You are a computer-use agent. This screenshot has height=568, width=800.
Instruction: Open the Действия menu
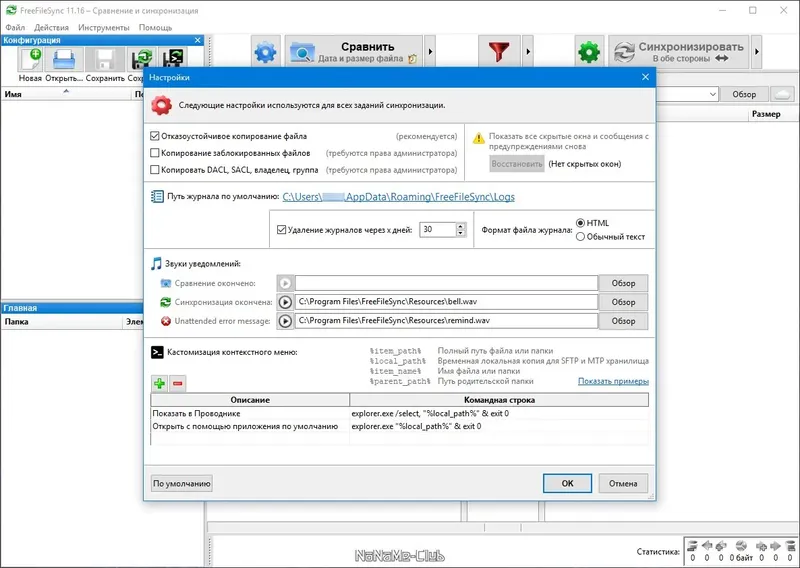click(52, 27)
